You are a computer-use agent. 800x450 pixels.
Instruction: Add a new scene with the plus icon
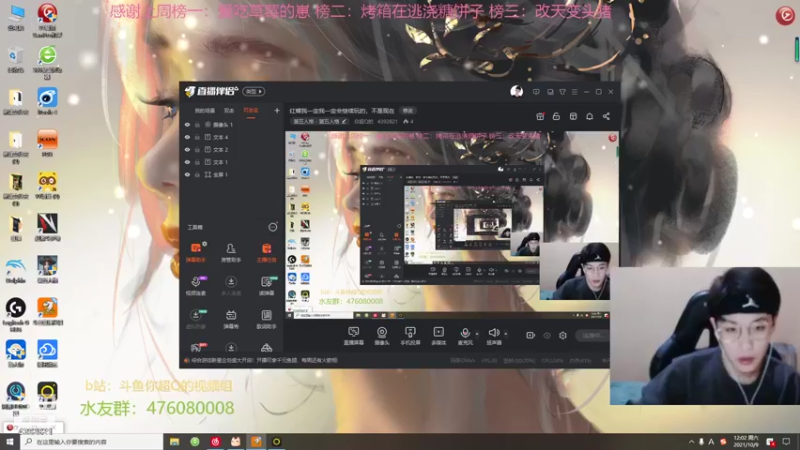coord(277,110)
